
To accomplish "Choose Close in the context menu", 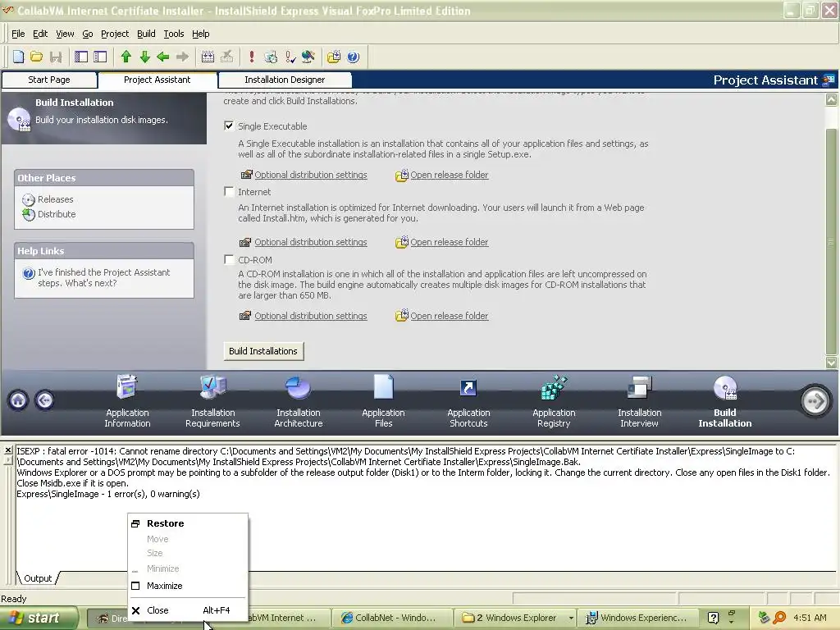I will click(x=188, y=610).
